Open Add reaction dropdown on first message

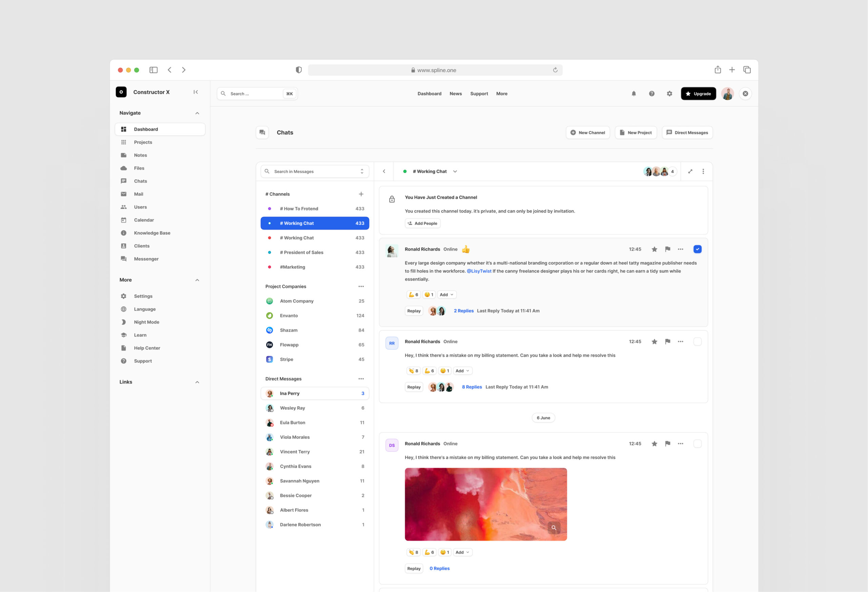447,294
